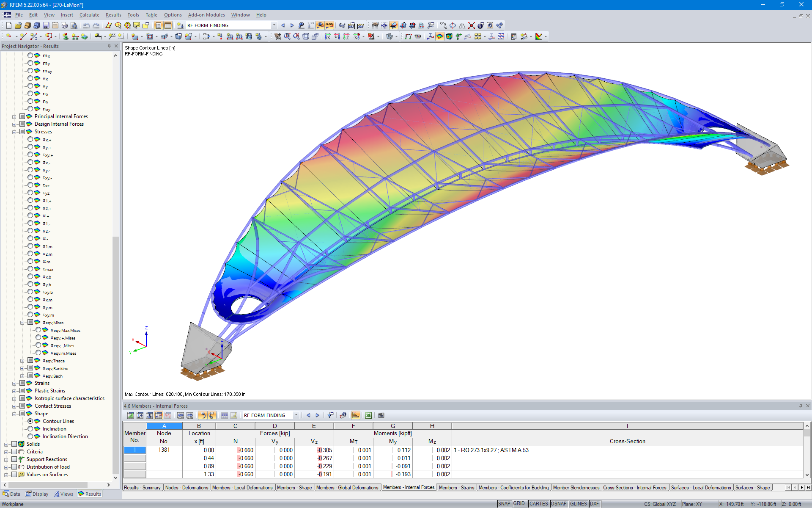Open the RF-FORM-FINDING load case dropdown in the main toolbar
Screen dimensions: 812x508
(274, 25)
